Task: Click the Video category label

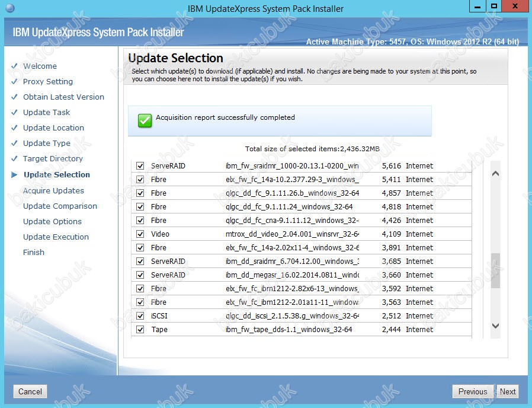Action: [x=160, y=234]
